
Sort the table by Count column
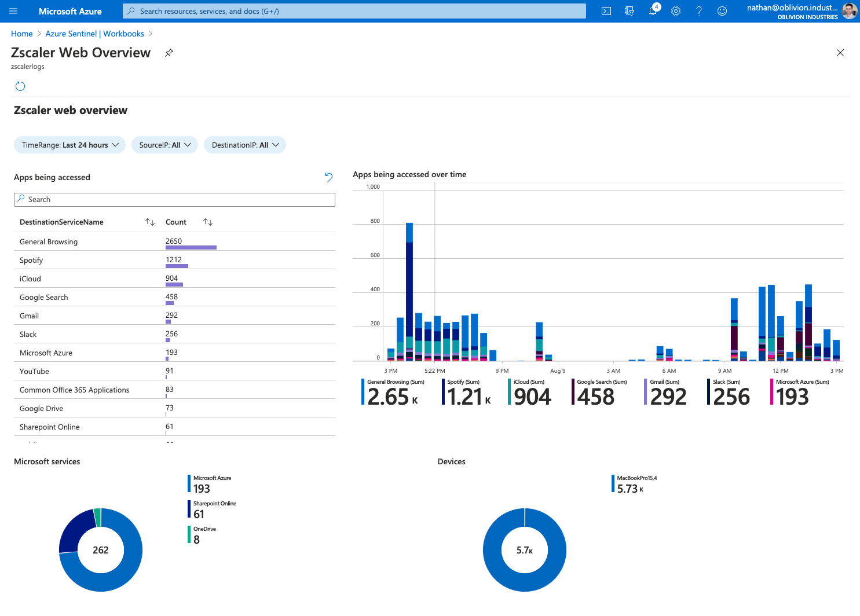pos(208,222)
